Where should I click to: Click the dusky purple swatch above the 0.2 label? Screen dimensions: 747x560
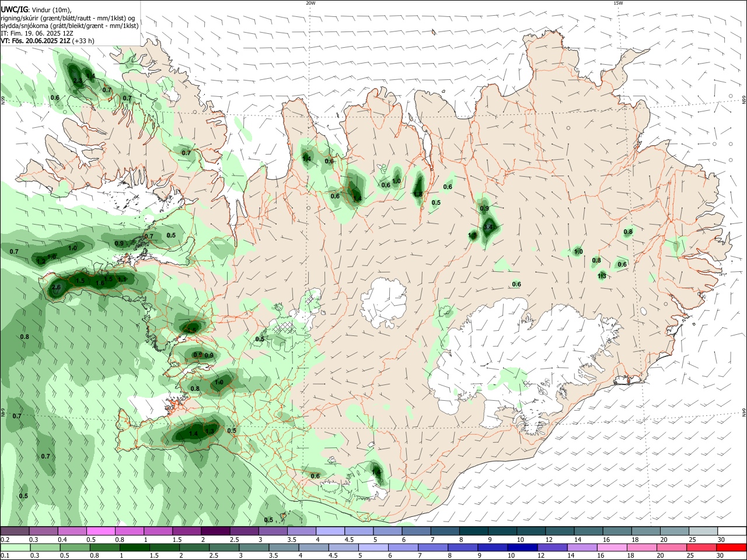tap(15, 531)
